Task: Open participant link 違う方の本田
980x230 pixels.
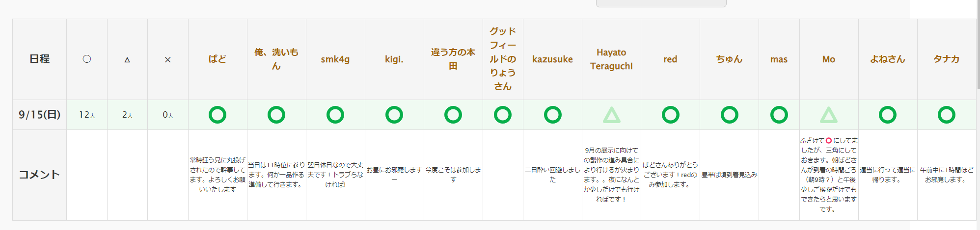Action: (x=453, y=59)
